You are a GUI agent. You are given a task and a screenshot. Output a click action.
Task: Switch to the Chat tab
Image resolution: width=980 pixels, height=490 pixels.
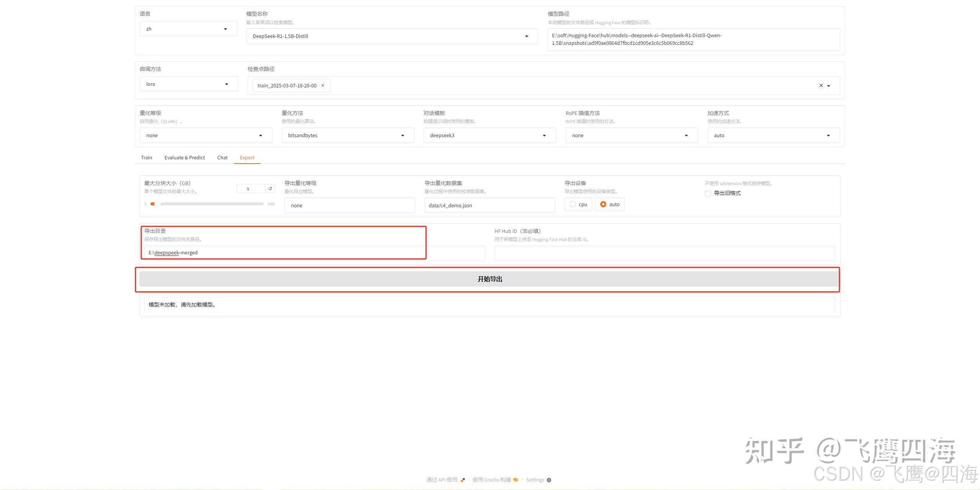pos(222,157)
